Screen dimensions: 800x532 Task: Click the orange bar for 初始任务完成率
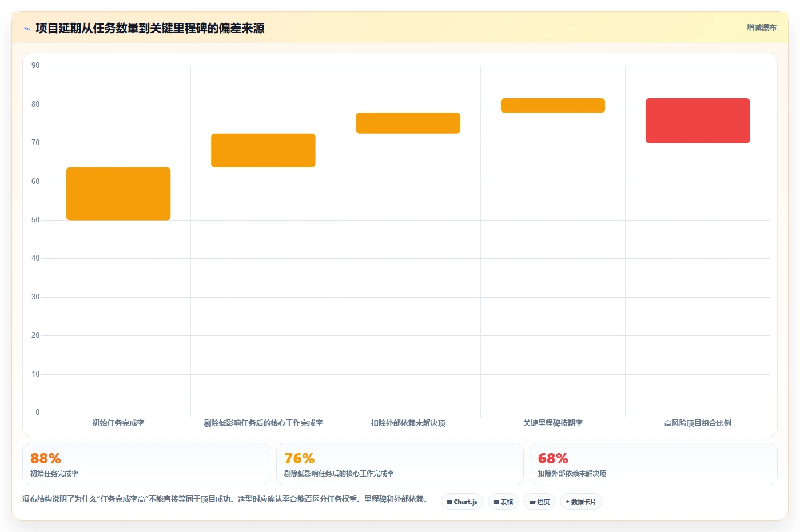[118, 194]
